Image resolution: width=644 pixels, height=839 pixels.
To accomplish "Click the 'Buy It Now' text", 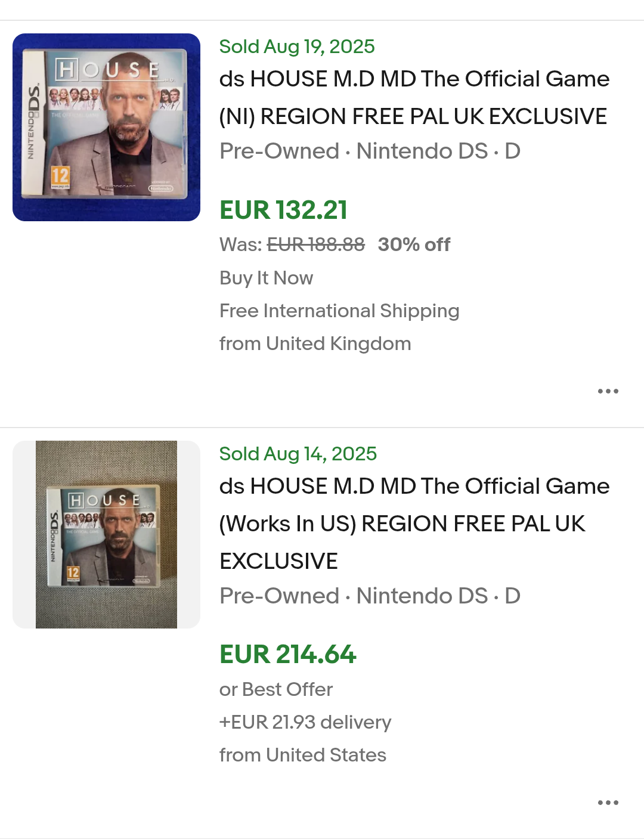I will coord(266,278).
